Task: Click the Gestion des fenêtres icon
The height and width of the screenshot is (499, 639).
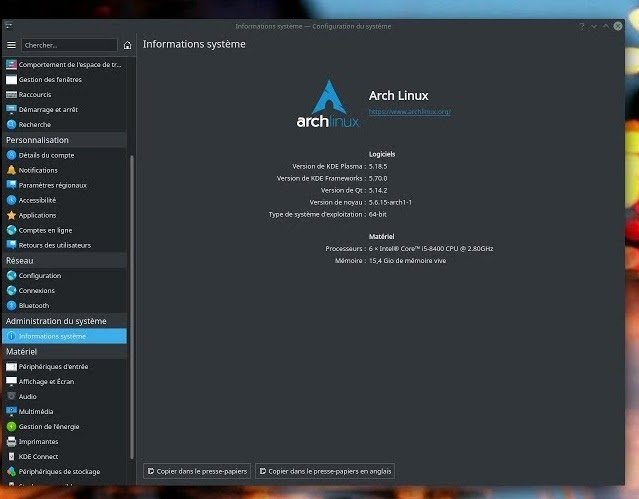Action: click(x=11, y=79)
